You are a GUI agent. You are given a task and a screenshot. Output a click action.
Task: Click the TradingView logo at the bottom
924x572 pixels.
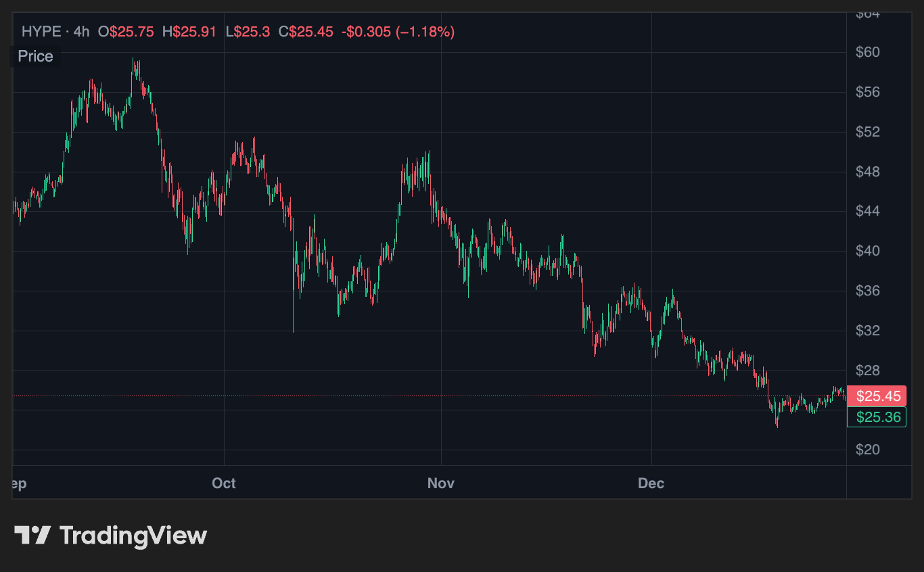pyautogui.click(x=111, y=535)
